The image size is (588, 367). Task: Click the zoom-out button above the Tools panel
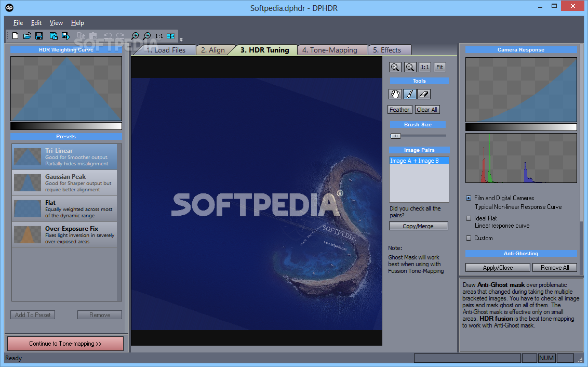click(410, 67)
